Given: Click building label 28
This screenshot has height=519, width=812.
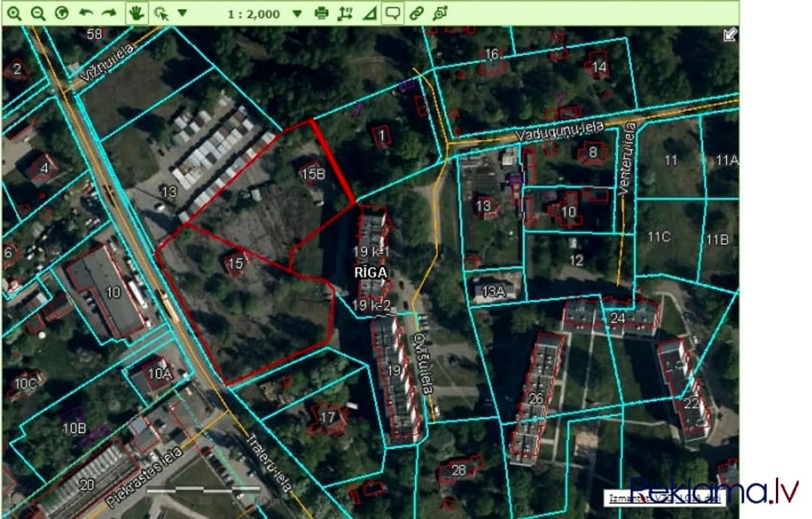Looking at the screenshot, I should (459, 470).
